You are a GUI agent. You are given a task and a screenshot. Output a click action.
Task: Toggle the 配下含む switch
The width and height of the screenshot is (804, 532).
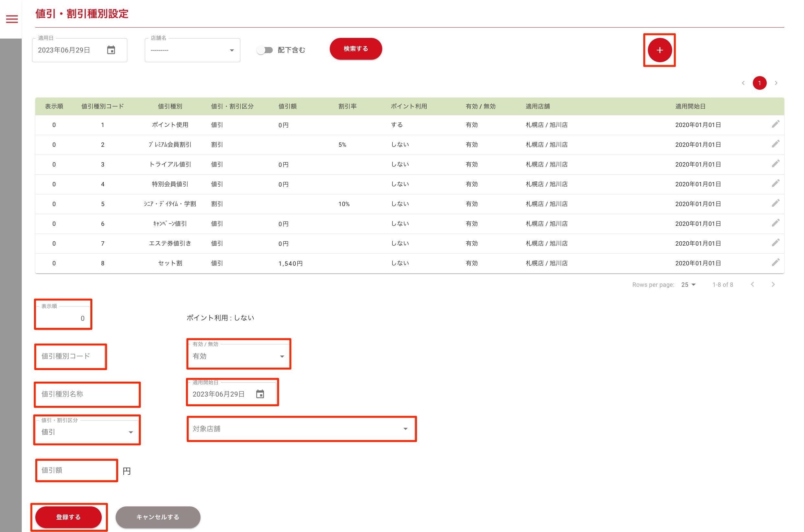coord(265,50)
